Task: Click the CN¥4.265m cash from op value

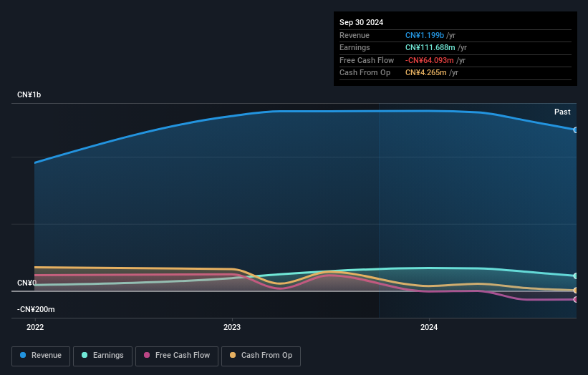Action: pos(425,73)
